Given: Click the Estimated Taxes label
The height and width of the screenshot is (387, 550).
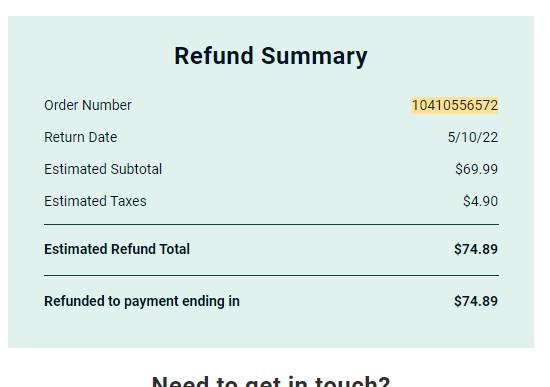Looking at the screenshot, I should point(95,201).
